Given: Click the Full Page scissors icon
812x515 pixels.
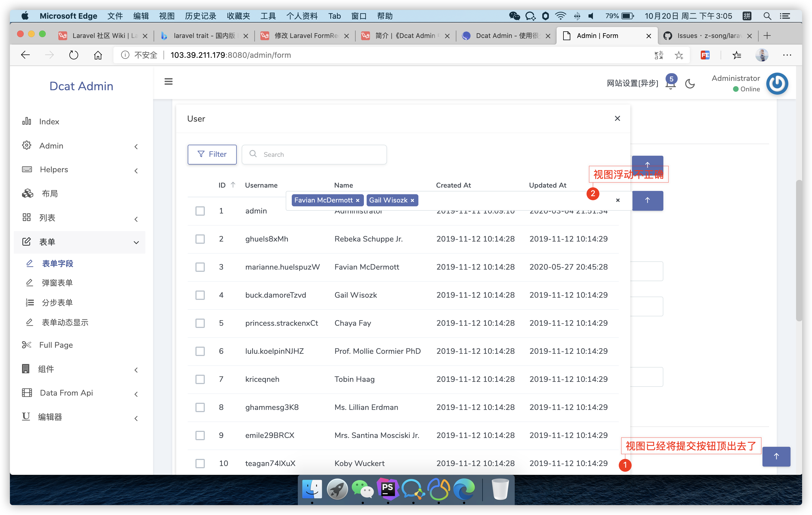Looking at the screenshot, I should tap(27, 345).
